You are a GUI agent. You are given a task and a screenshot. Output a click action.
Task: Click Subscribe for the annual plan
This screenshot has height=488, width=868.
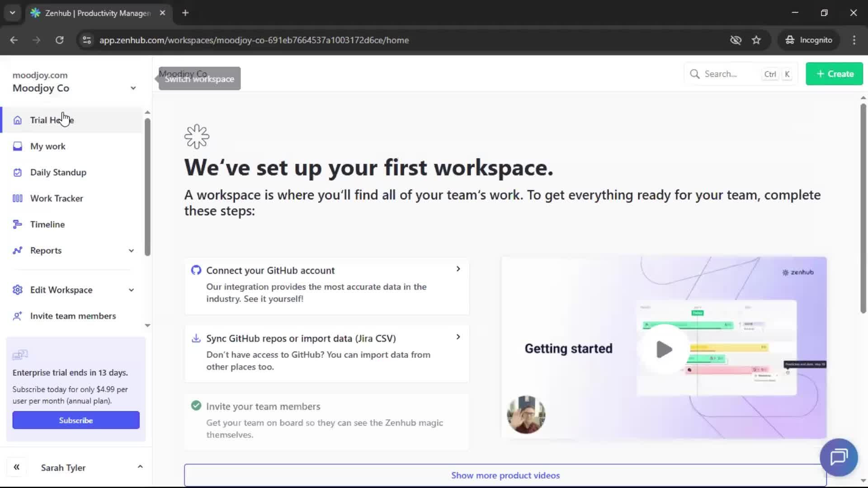point(75,420)
